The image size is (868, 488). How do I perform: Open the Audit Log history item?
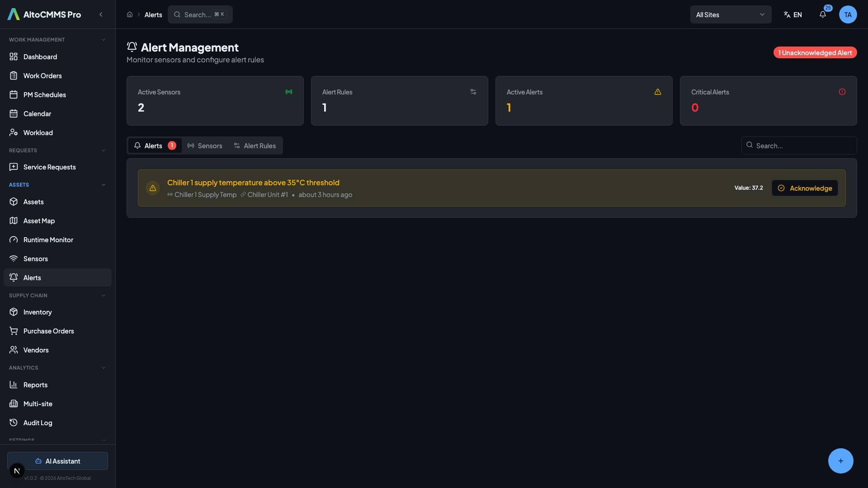click(38, 423)
